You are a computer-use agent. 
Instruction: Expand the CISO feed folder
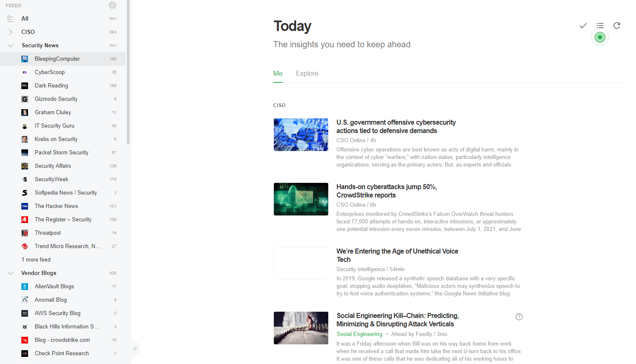click(x=10, y=32)
